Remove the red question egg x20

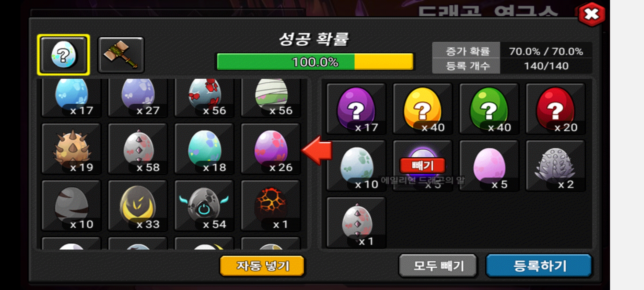tap(556, 108)
